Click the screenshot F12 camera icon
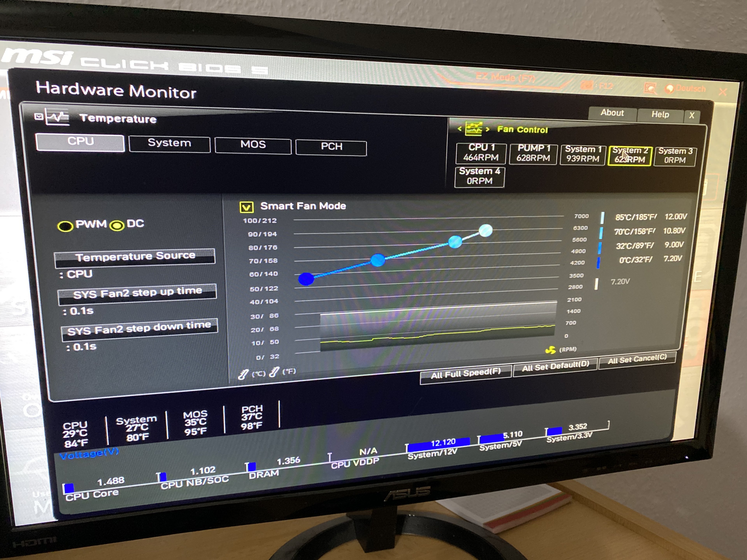 (x=587, y=85)
